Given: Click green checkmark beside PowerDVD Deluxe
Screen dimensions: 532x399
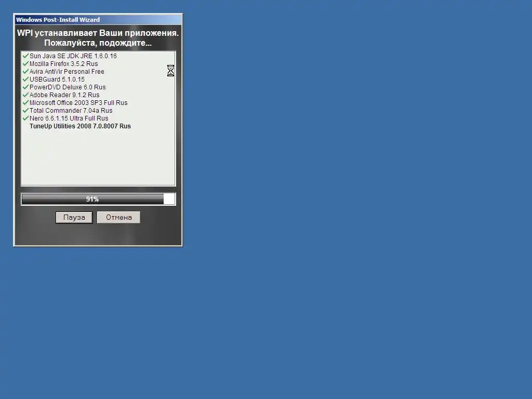Looking at the screenshot, I should (25, 87).
